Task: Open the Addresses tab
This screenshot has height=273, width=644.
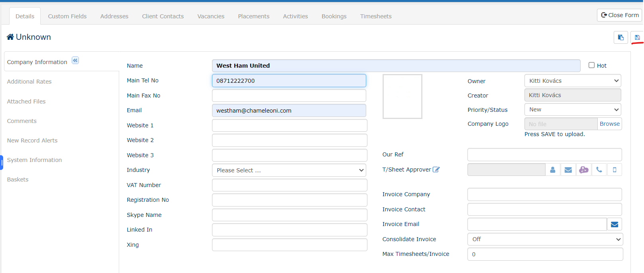Action: coord(114,16)
